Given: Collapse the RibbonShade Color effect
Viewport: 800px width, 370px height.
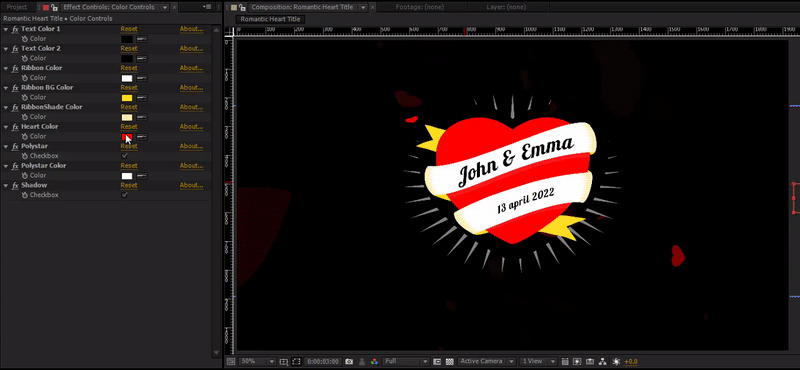Looking at the screenshot, I should click(x=6, y=107).
